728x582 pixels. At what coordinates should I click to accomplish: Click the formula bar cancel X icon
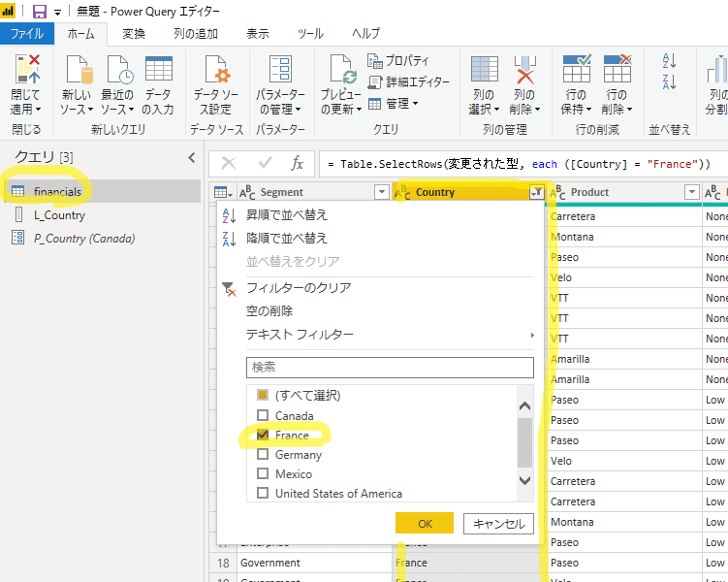click(x=229, y=164)
